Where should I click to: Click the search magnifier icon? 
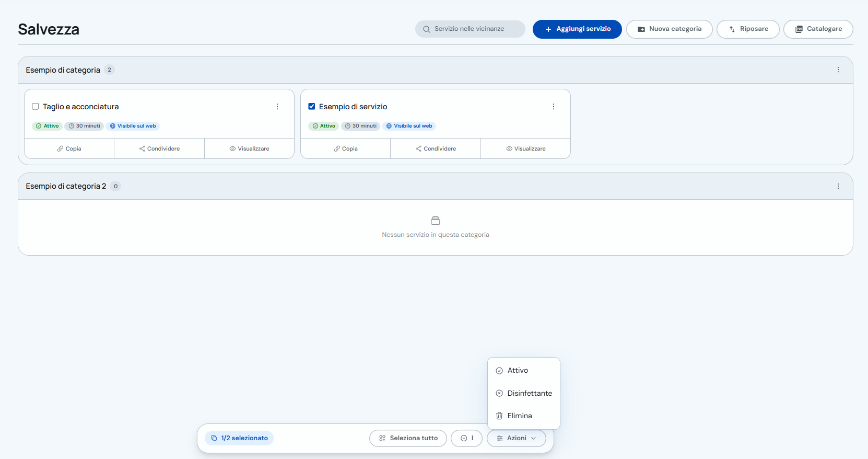pyautogui.click(x=427, y=29)
